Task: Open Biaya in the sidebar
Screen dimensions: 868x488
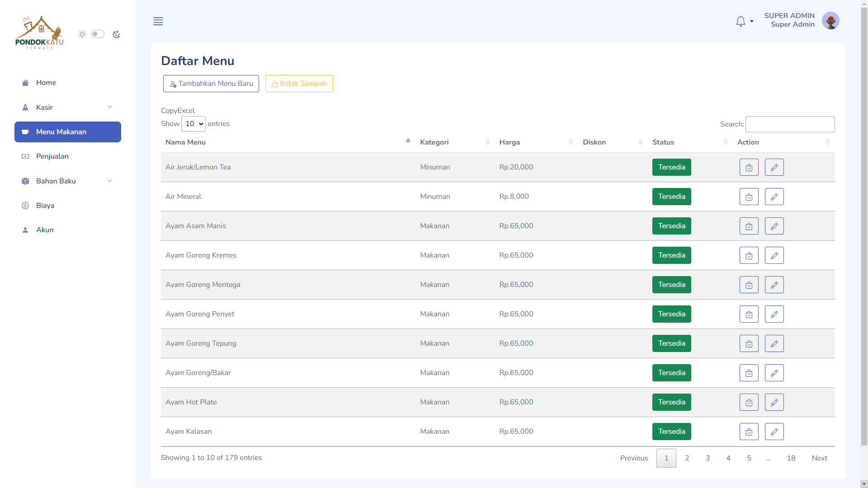Action: (x=45, y=206)
